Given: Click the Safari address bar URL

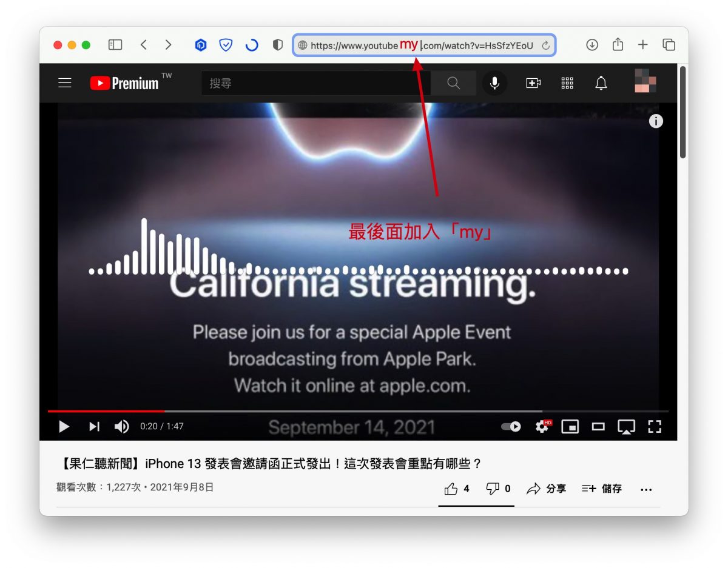Looking at the screenshot, I should click(x=424, y=45).
